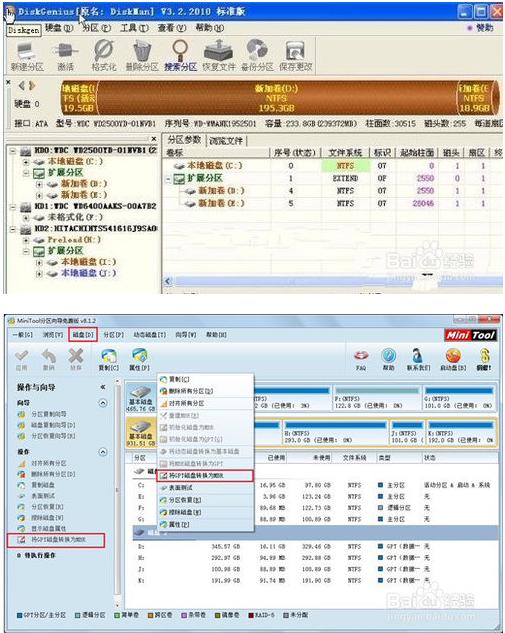Click 复制磁盘 in MiniTool operations sidebar
This screenshot has width=505, height=633.
pos(43,485)
